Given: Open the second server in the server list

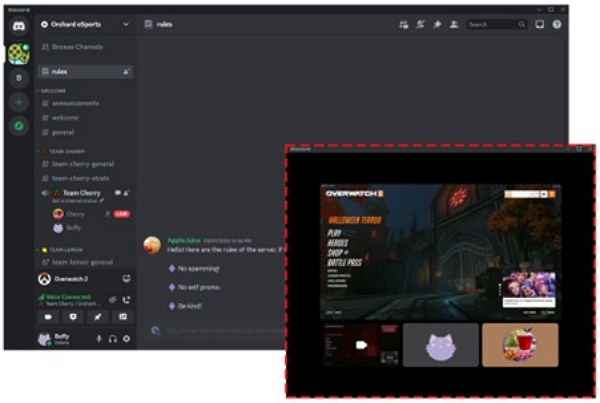Looking at the screenshot, I should (x=18, y=78).
